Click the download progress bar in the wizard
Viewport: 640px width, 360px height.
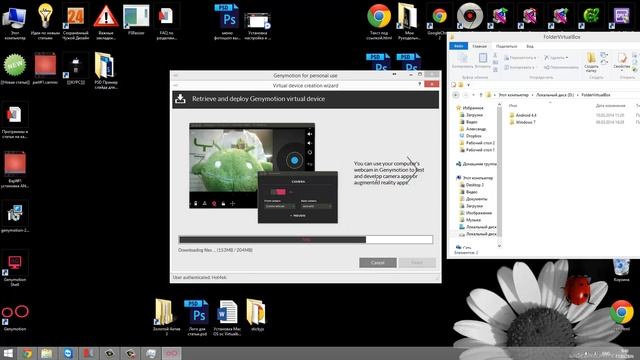[306, 240]
